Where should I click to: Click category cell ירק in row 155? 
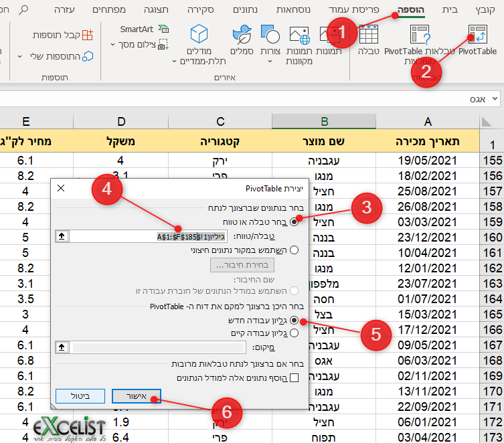click(220, 161)
